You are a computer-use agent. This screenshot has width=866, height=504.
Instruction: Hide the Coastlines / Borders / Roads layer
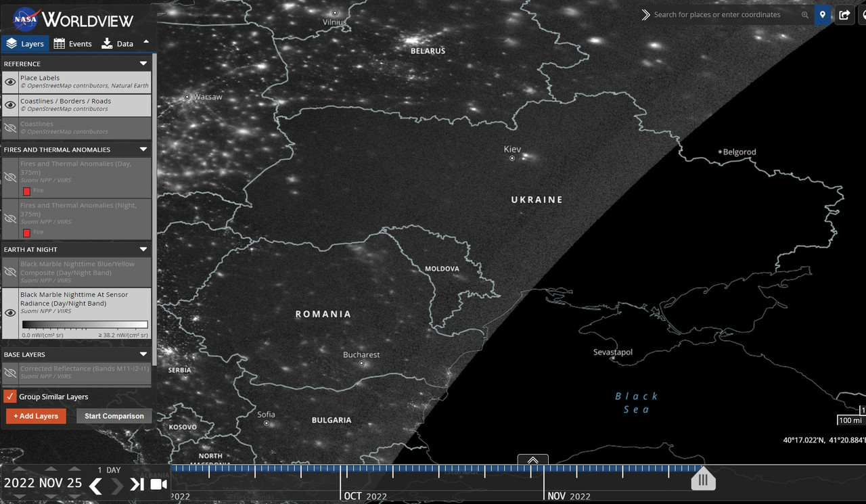(x=10, y=105)
